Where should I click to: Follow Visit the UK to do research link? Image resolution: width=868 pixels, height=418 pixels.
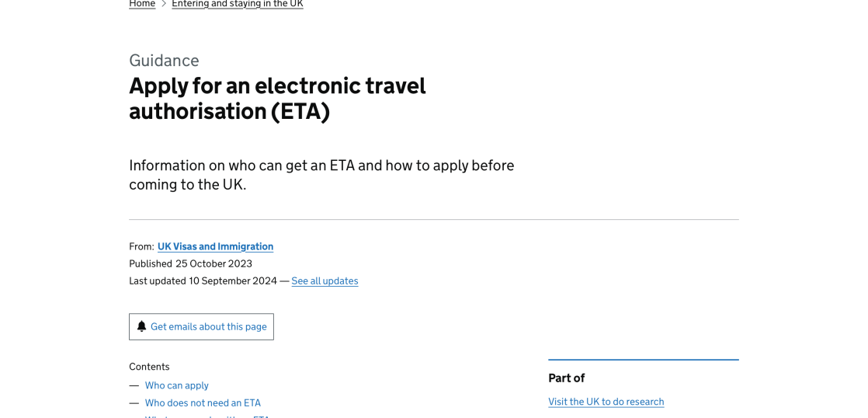606,402
